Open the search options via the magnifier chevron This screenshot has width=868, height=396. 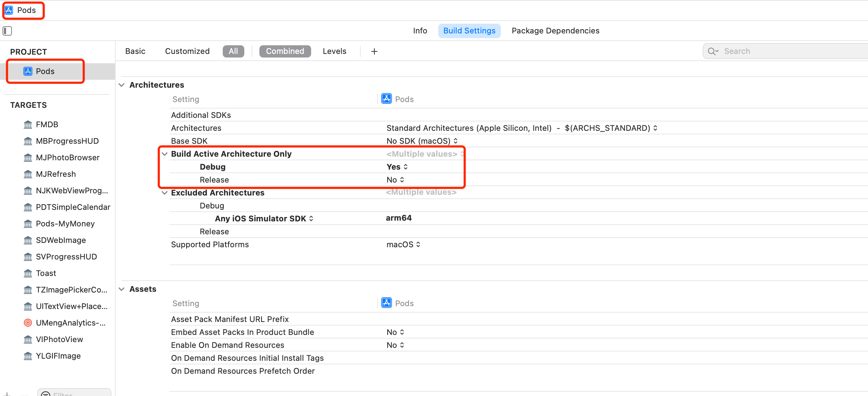pos(713,51)
